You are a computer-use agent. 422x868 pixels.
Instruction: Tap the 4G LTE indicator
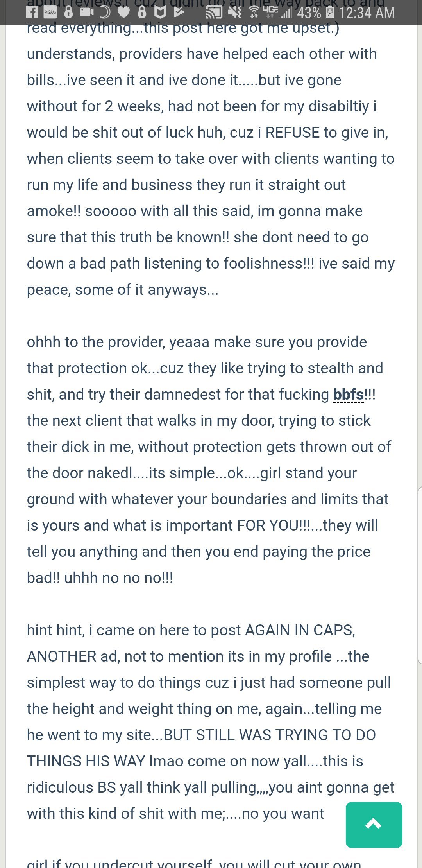coord(270,12)
